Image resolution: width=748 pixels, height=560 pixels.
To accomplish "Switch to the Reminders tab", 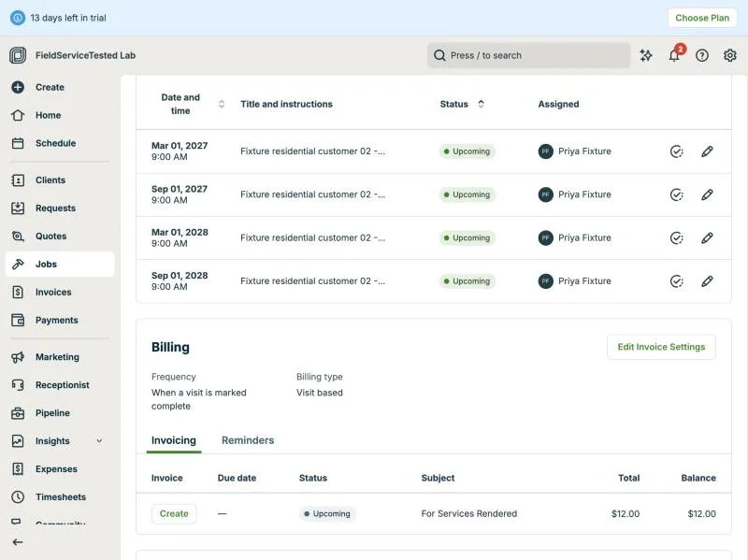I will (248, 440).
